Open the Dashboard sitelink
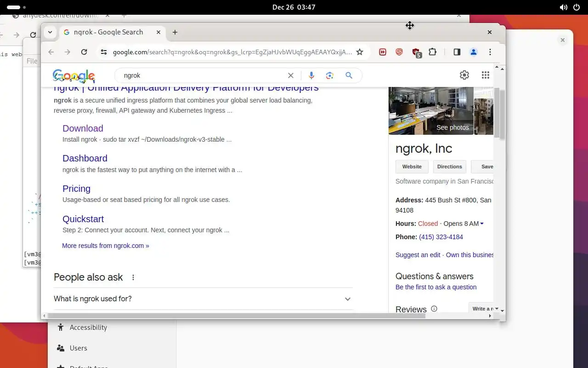Viewport: 588px width, 368px height. (85, 158)
